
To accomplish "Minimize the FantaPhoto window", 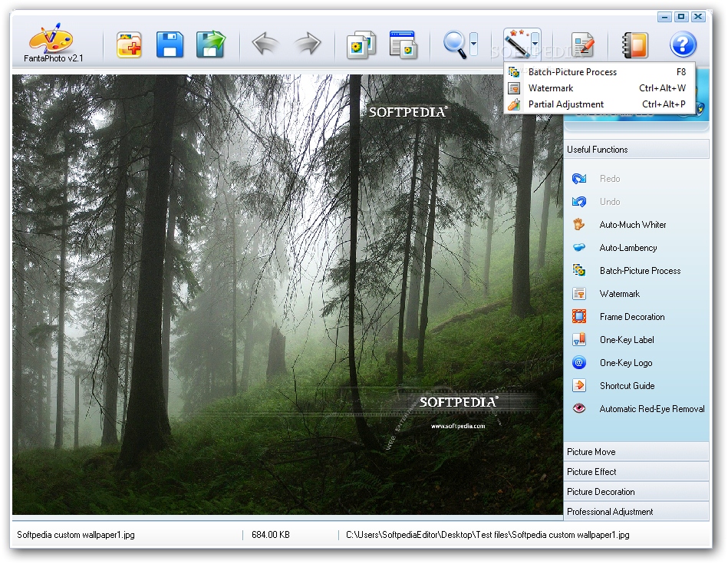I will (x=664, y=17).
